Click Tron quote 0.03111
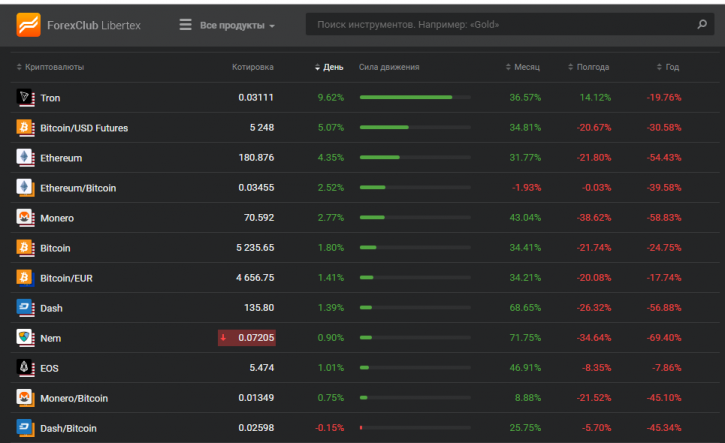 [256, 97]
